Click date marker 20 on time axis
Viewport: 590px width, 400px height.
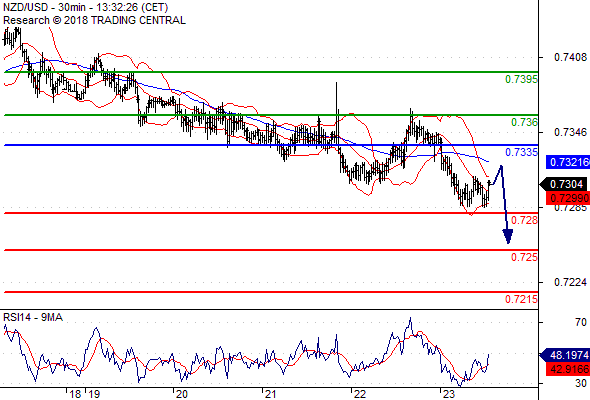(x=181, y=394)
